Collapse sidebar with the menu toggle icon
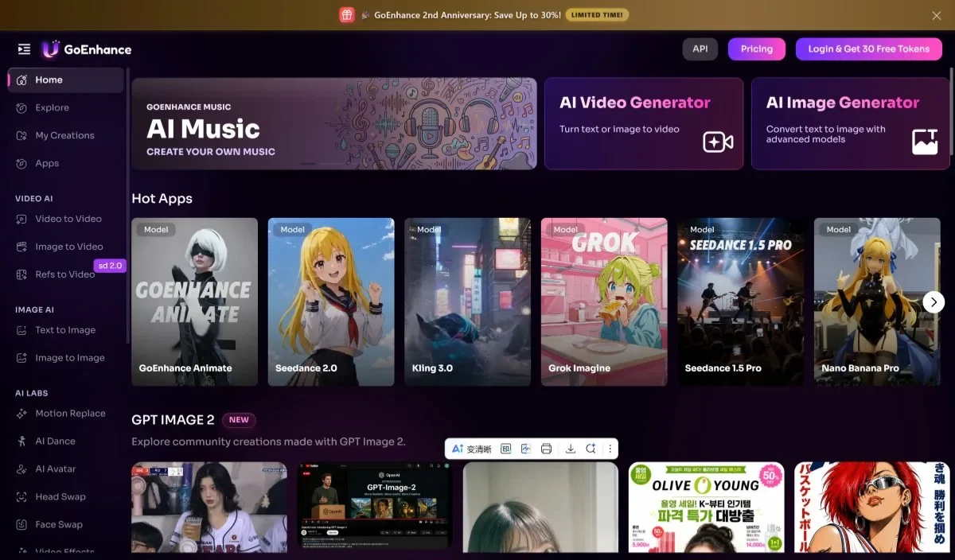The height and width of the screenshot is (560, 955). coord(24,49)
